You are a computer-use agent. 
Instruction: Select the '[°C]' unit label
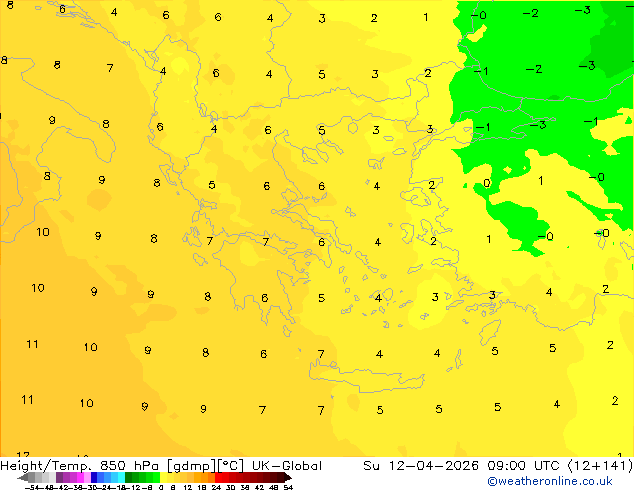(231, 466)
